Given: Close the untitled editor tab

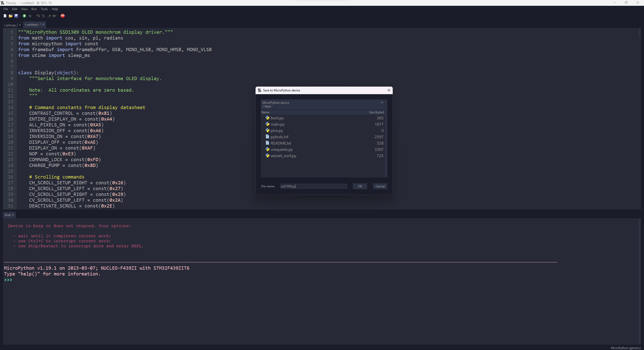Looking at the screenshot, I should [x=43, y=24].
